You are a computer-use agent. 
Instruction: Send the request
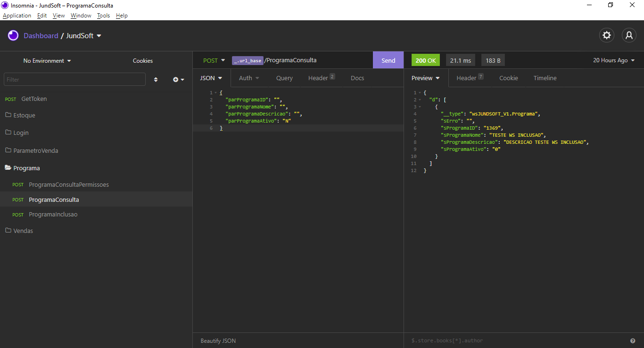(x=388, y=60)
